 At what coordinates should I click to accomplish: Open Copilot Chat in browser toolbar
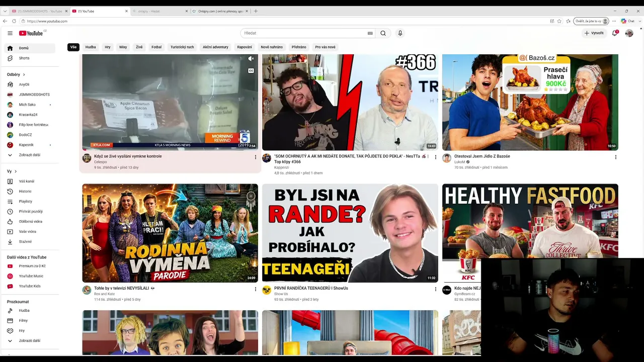click(627, 21)
